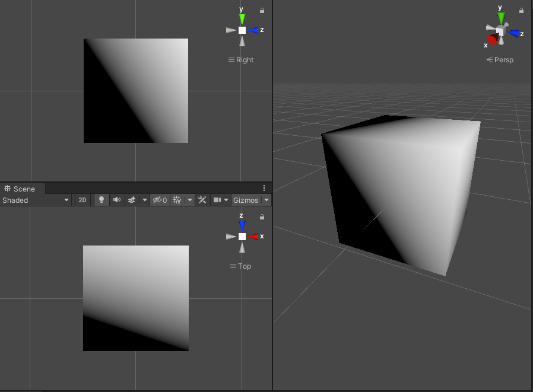This screenshot has width=533, height=392.
Task: Click the left gray cone in Right view gizmo
Action: 231,30
